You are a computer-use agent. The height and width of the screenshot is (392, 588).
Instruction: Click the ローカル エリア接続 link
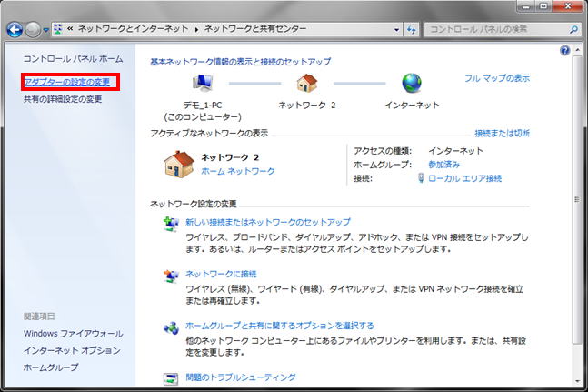(465, 178)
